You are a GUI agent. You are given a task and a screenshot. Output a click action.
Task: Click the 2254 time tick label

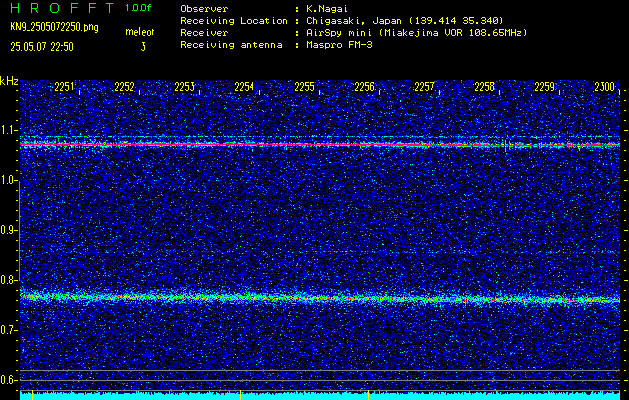[244, 87]
